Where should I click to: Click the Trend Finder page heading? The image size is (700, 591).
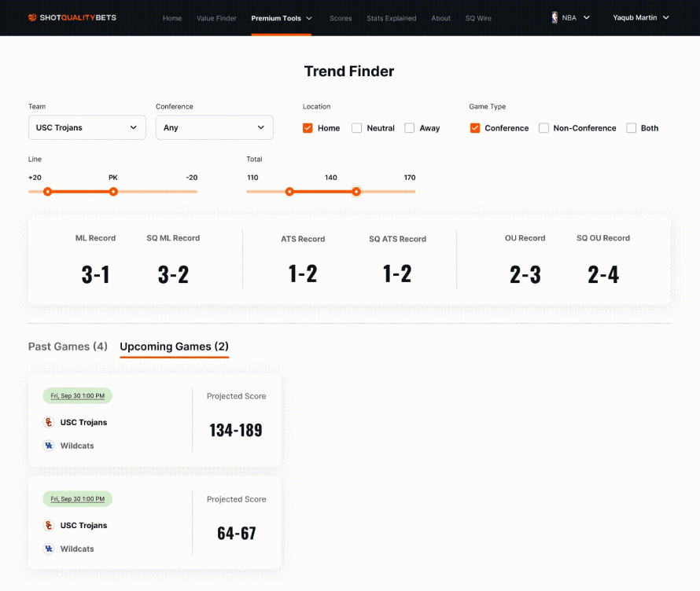[x=349, y=72]
